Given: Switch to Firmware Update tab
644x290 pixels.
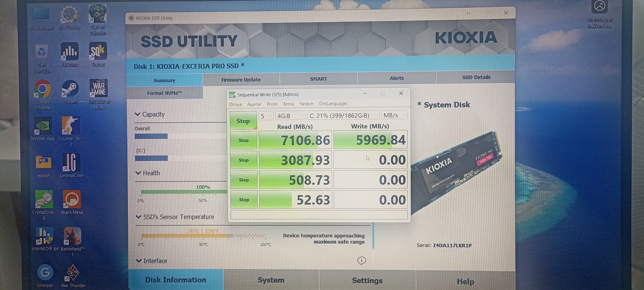Looking at the screenshot, I should coord(241,80).
